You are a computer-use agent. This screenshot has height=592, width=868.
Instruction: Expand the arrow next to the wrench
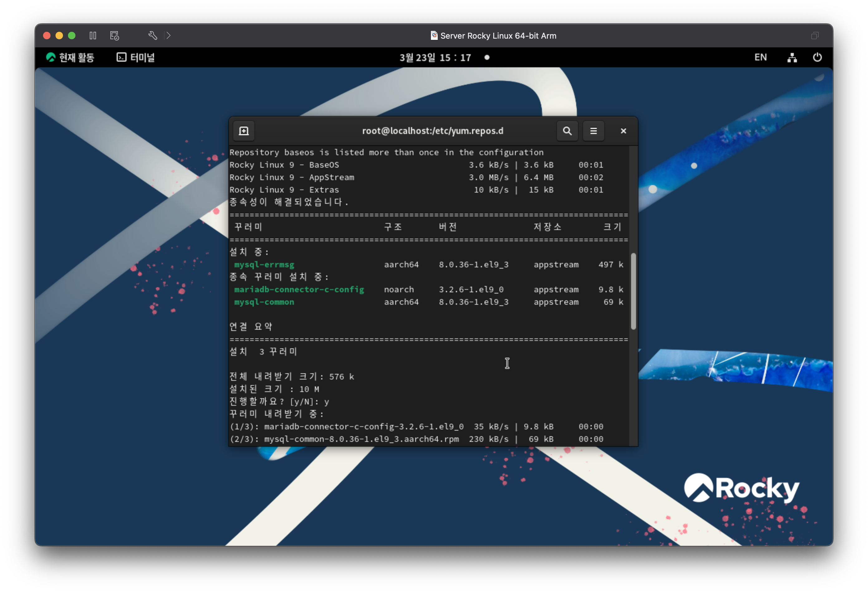click(x=168, y=36)
